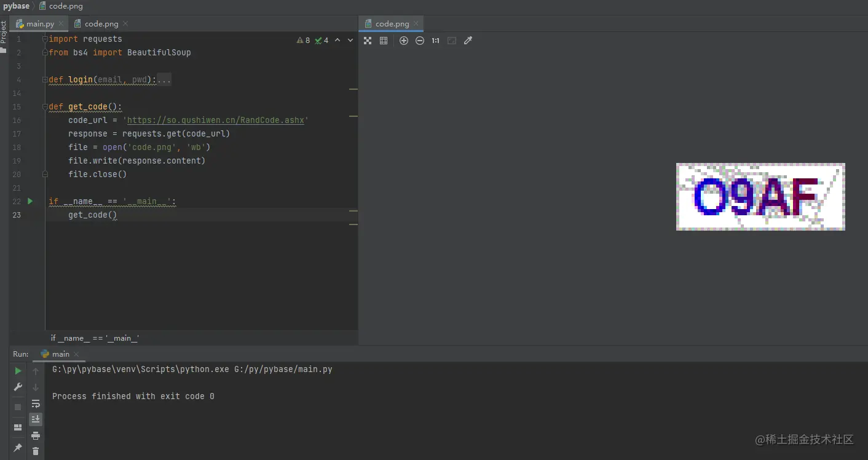This screenshot has width=868, height=460.
Task: Click pybase in the navigation breadcrumb
Action: [16, 6]
